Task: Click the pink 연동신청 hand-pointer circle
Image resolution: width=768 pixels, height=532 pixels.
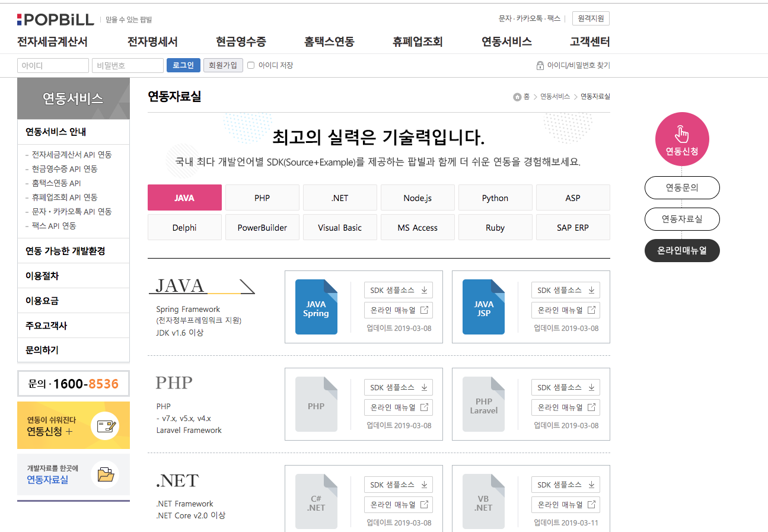Action: click(682, 139)
